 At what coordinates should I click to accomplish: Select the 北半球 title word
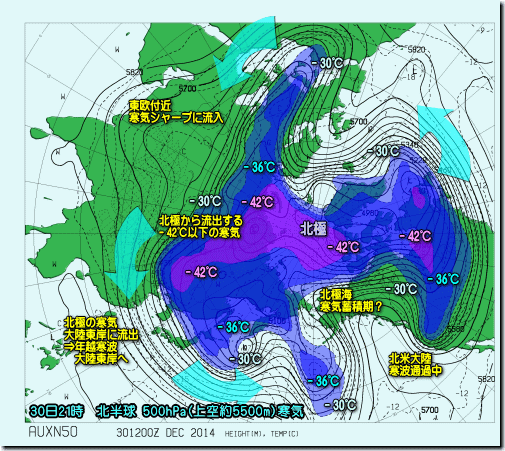pyautogui.click(x=116, y=411)
